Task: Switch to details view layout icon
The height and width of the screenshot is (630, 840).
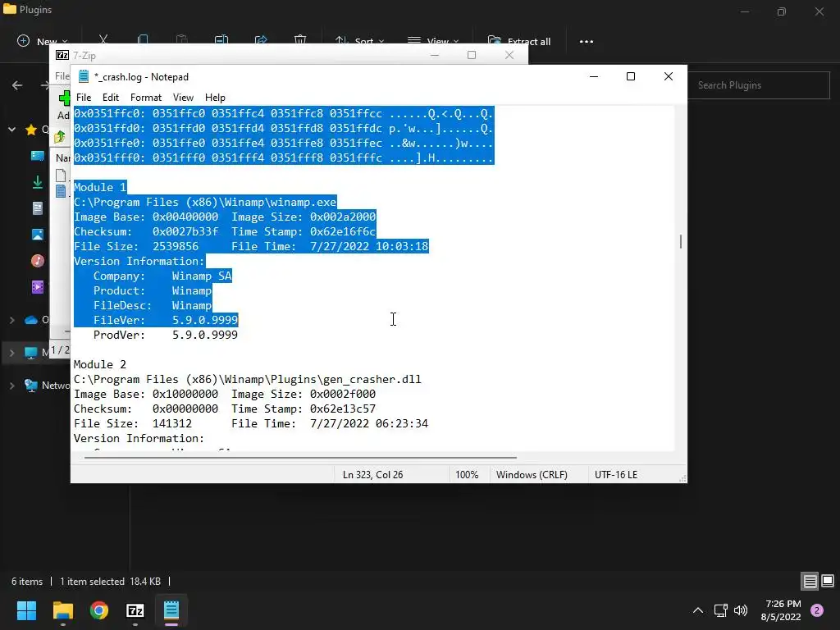Action: click(x=810, y=582)
